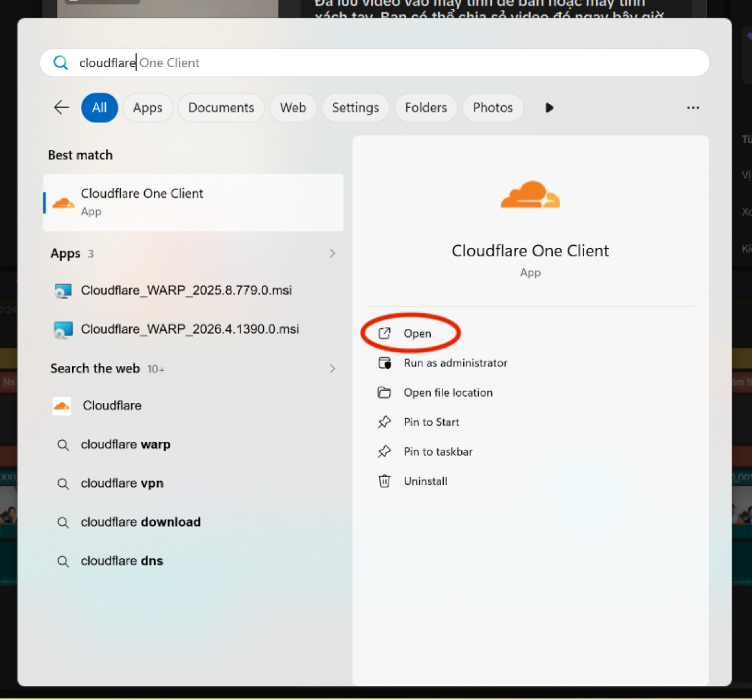Click the search icon beside cloudflare download
Image resolution: width=752 pixels, height=700 pixels.
tap(63, 523)
